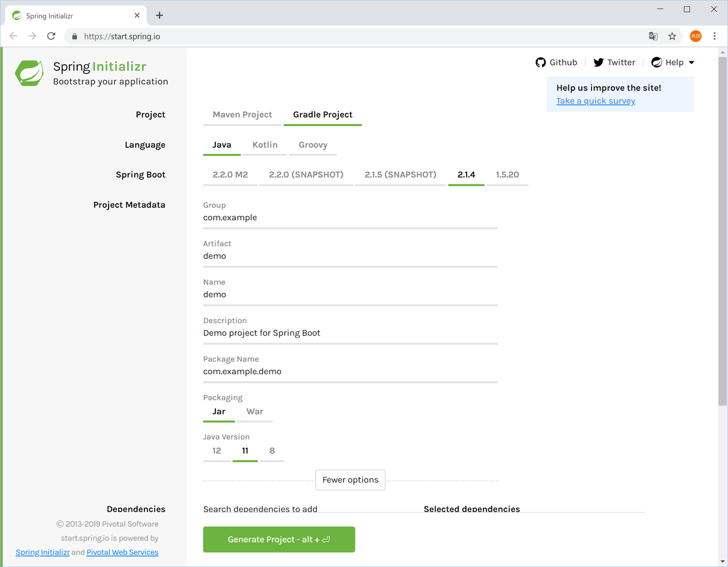Select Java version 8
728x567 pixels.
272,451
